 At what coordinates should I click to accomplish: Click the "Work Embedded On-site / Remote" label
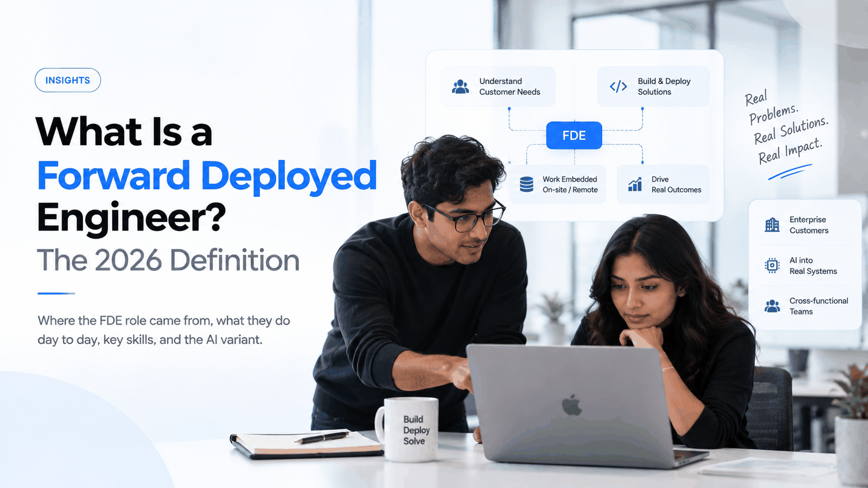click(570, 184)
